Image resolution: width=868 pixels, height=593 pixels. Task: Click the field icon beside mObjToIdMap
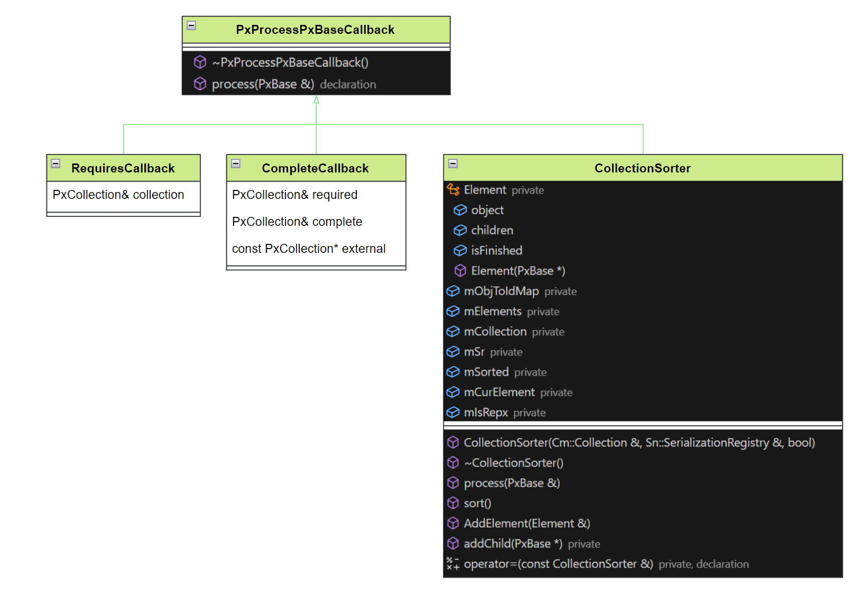453,291
